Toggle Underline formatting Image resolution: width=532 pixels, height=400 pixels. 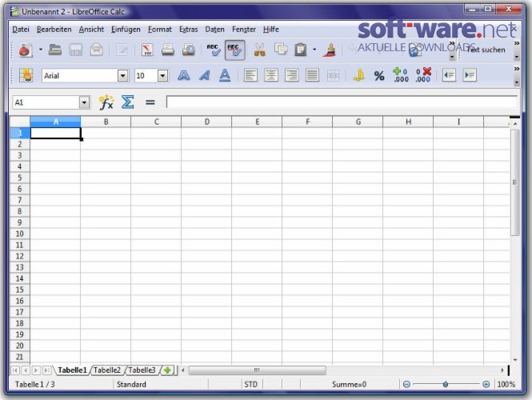click(x=225, y=75)
